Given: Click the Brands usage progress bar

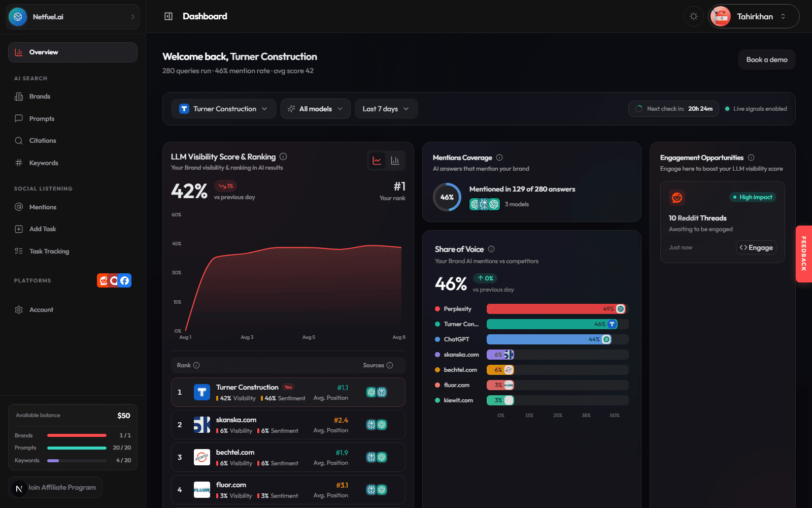Looking at the screenshot, I should [x=77, y=435].
